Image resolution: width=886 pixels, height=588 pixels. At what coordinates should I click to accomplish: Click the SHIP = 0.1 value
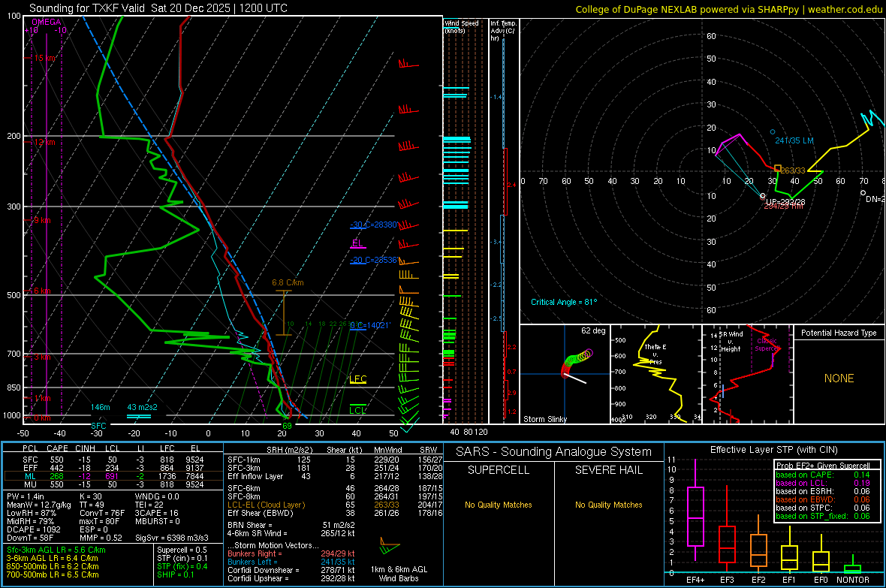tap(175, 574)
